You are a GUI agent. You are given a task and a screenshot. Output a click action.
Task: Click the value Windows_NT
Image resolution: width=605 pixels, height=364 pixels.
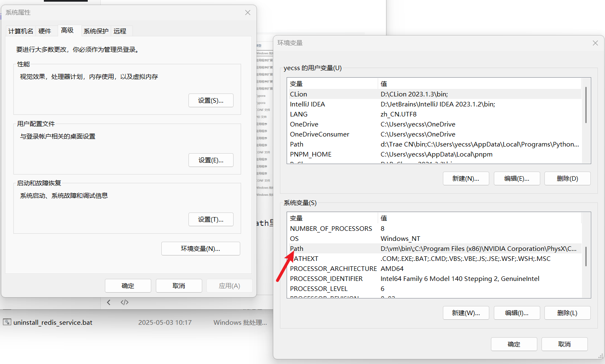coord(400,239)
